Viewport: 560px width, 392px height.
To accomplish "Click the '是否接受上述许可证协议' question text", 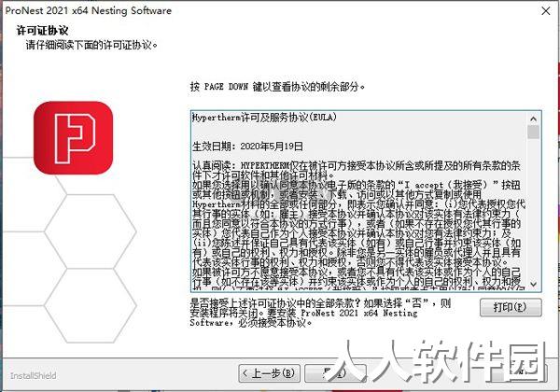I will pyautogui.click(x=320, y=313).
